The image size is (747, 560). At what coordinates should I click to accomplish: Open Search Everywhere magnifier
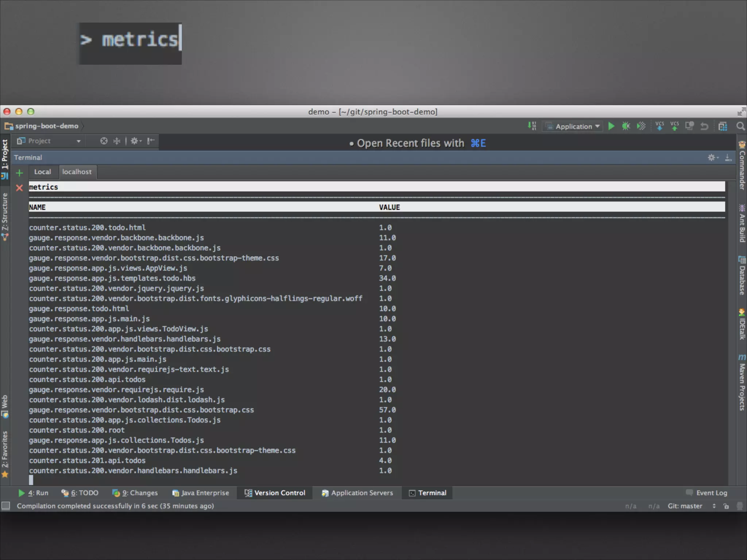click(x=740, y=126)
